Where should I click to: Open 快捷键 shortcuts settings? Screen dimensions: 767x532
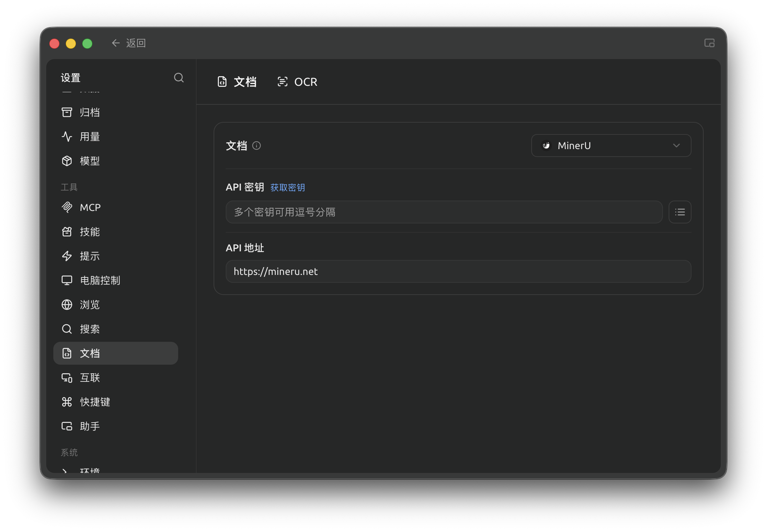pyautogui.click(x=116, y=402)
